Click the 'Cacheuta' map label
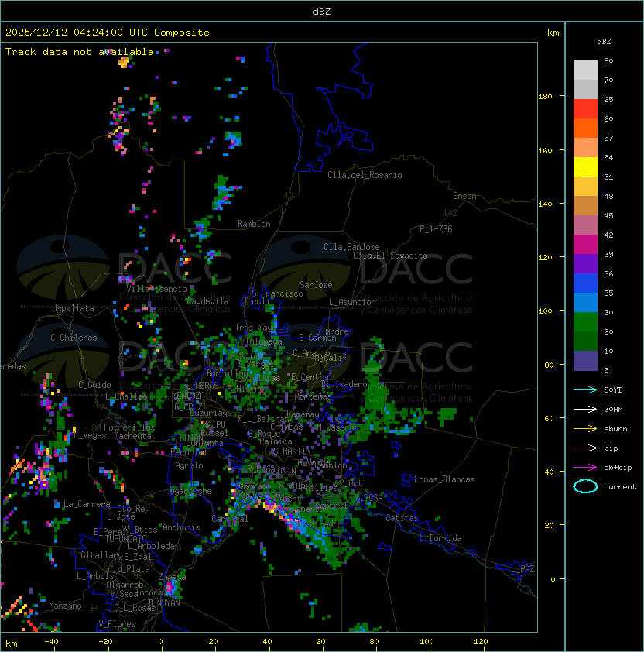The width and height of the screenshot is (644, 652). coord(132,436)
